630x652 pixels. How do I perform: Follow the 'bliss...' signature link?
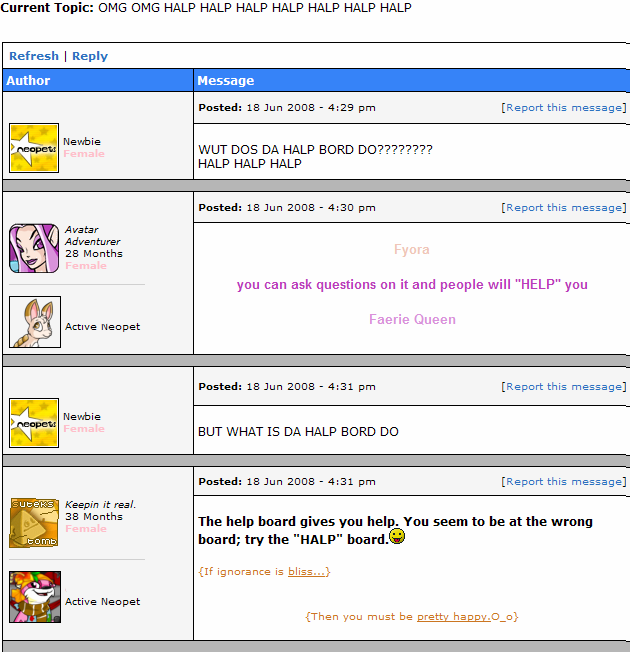pyautogui.click(x=306, y=572)
